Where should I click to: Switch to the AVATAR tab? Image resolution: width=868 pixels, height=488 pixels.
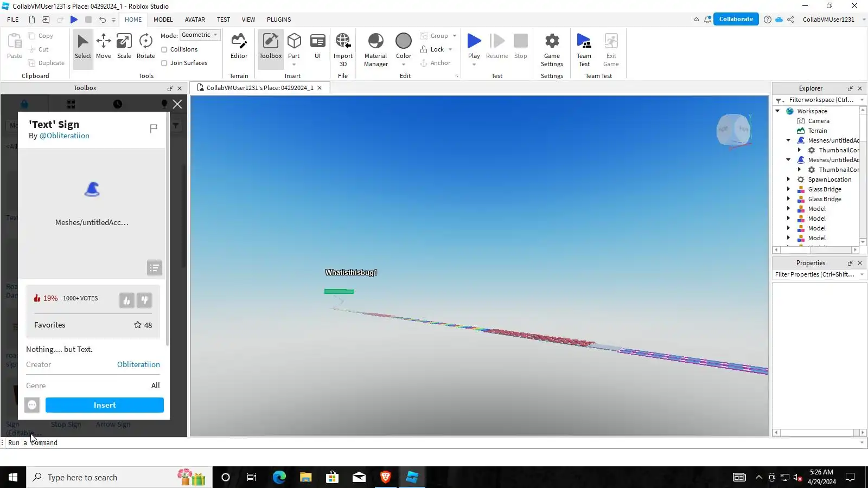pyautogui.click(x=195, y=20)
